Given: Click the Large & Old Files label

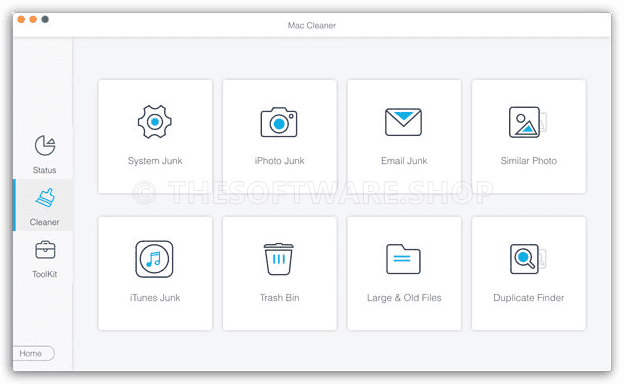Looking at the screenshot, I should pos(404,298).
